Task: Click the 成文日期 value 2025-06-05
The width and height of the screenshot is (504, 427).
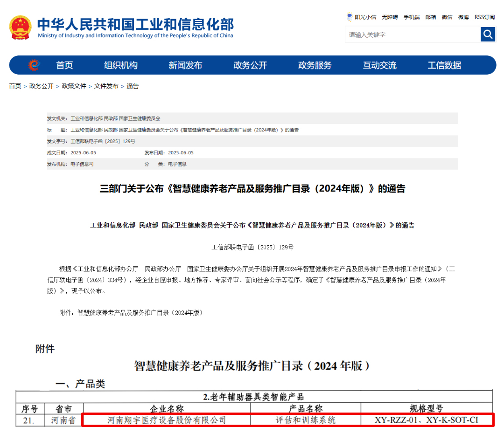Action: pyautogui.click(x=83, y=153)
